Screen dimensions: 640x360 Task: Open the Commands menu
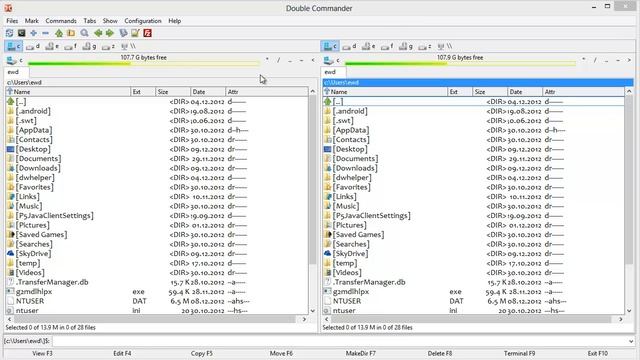tap(61, 21)
